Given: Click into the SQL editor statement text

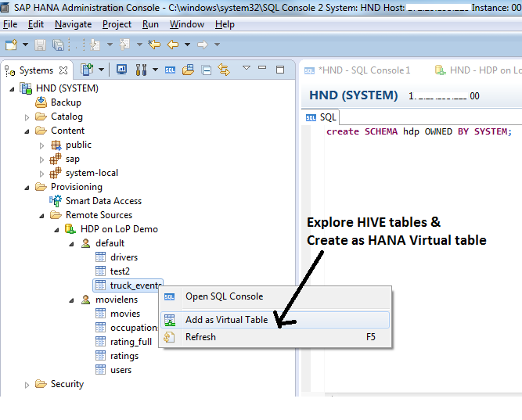Looking at the screenshot, I should click(x=419, y=131).
